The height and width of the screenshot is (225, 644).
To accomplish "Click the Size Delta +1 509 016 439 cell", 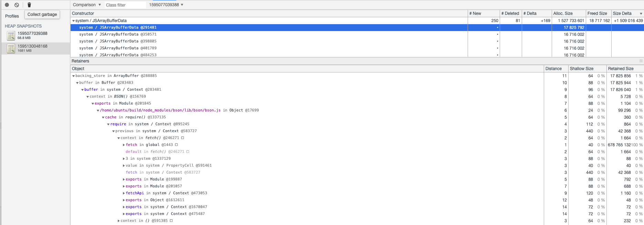I will (627, 21).
